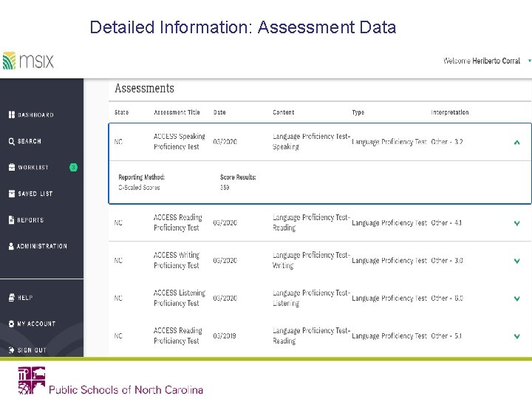
Task: Click the Other - 6.0 interpretation value
Action: pyautogui.click(x=447, y=299)
